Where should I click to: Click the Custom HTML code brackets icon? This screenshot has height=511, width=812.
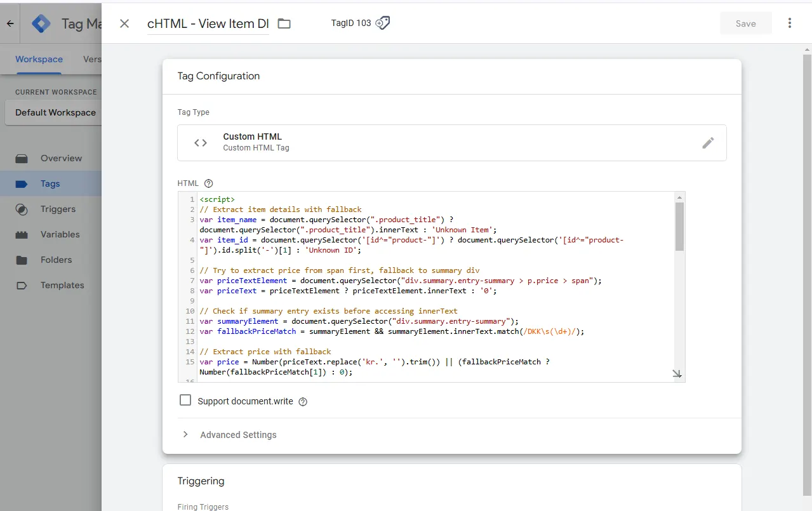(201, 143)
